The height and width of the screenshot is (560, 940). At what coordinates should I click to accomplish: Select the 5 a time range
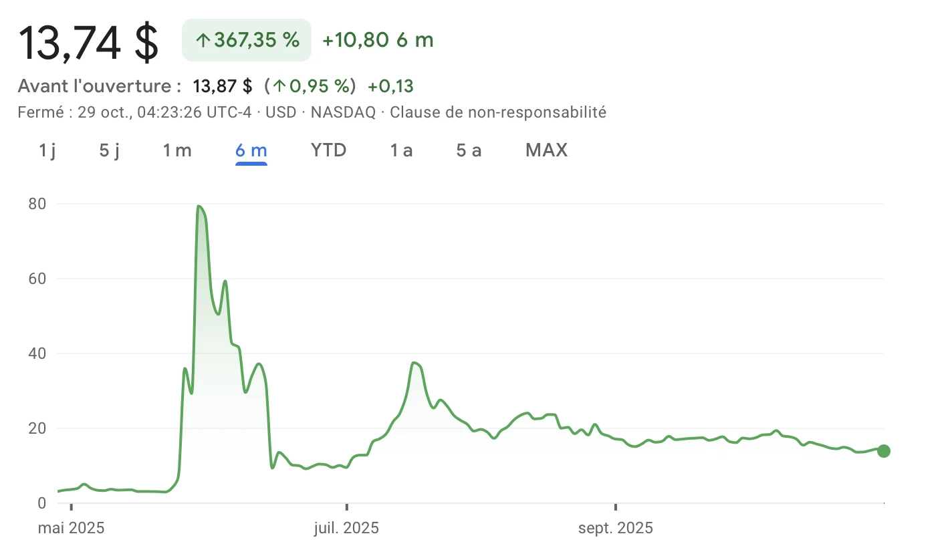pyautogui.click(x=469, y=150)
